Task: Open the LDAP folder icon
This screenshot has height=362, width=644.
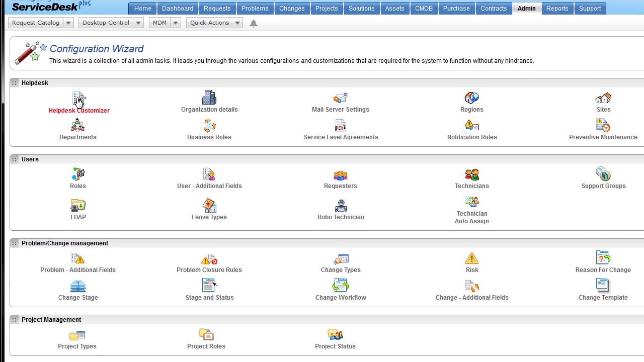Action: point(78,205)
